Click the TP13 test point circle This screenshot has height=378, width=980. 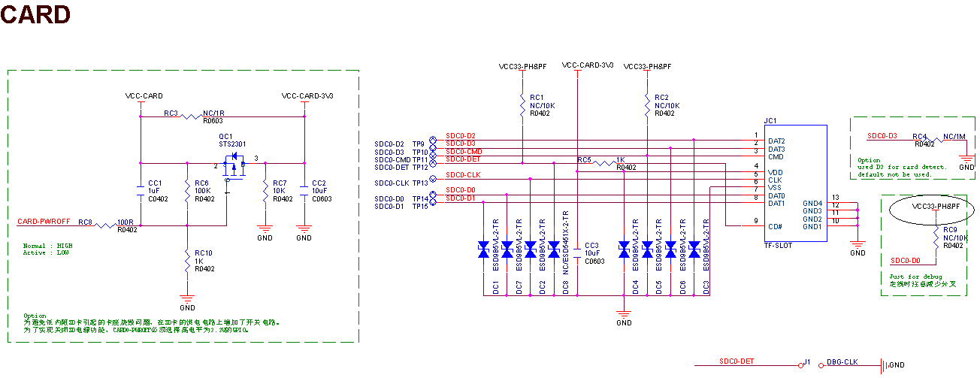[x=433, y=183]
